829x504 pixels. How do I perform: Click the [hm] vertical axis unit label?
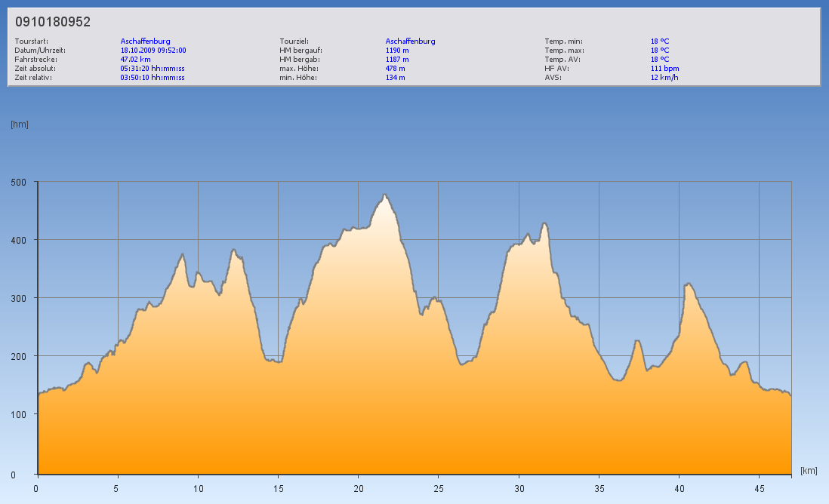pyautogui.click(x=20, y=124)
